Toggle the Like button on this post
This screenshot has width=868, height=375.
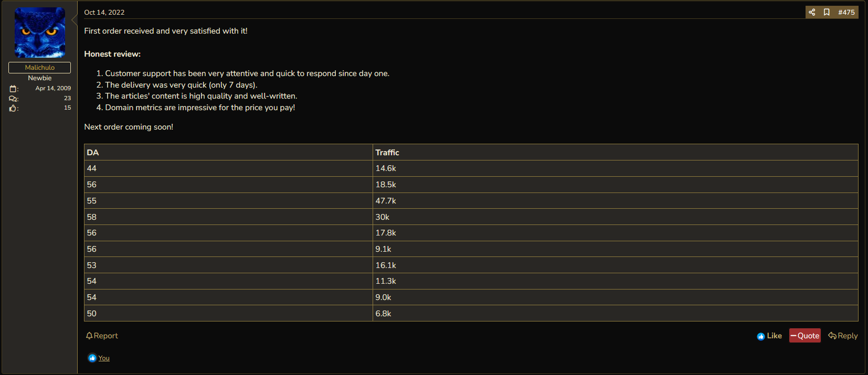[x=769, y=336]
